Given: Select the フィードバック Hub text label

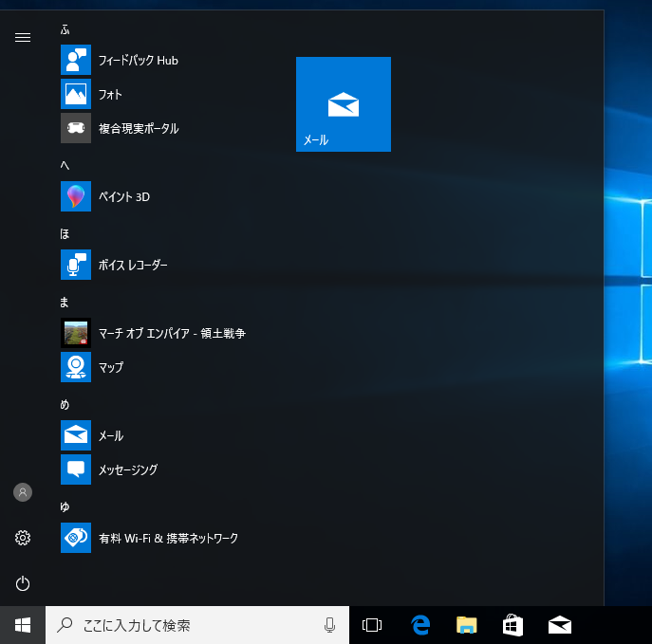Looking at the screenshot, I should pyautogui.click(x=138, y=61).
